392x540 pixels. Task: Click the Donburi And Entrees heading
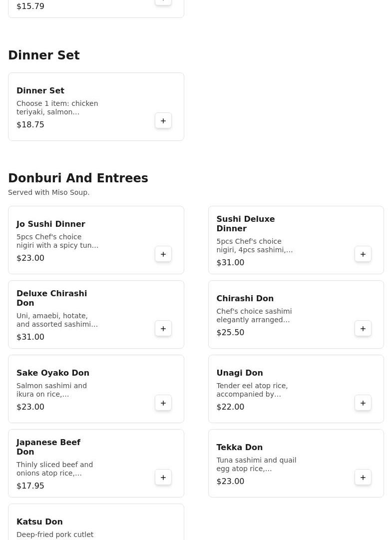[78, 178]
